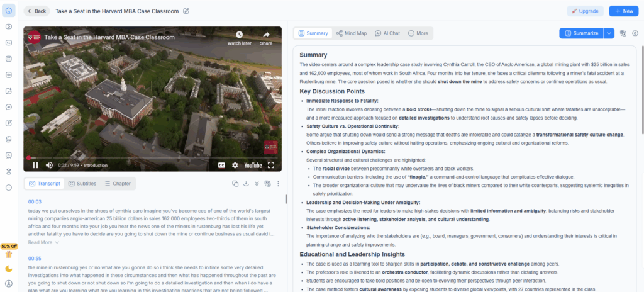
Task: Select the Chapter tab
Action: [118, 183]
